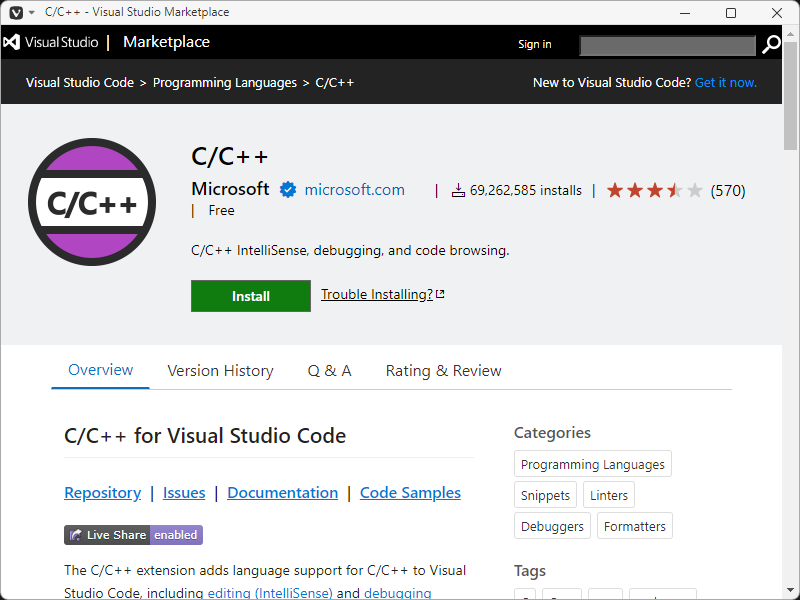Open the Q & A tab

click(329, 371)
